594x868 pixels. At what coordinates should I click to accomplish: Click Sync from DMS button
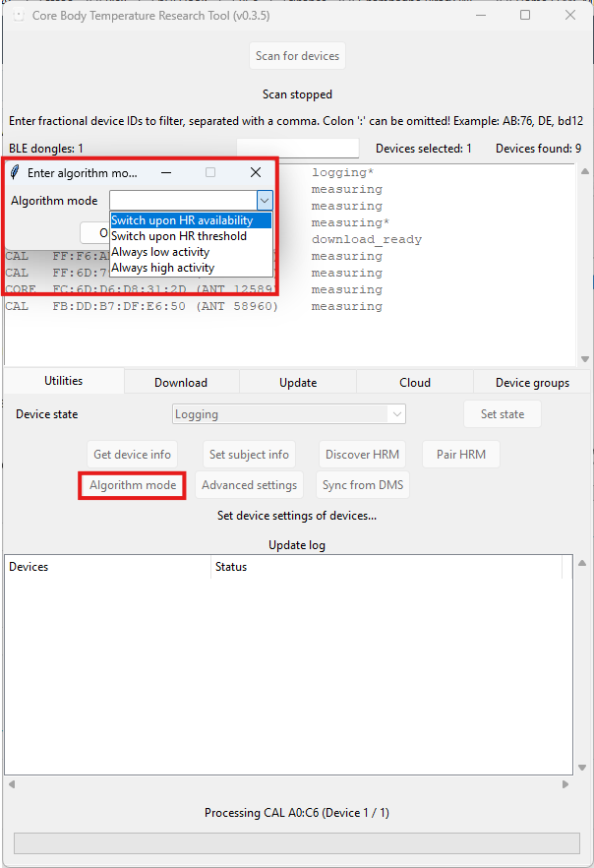[363, 485]
